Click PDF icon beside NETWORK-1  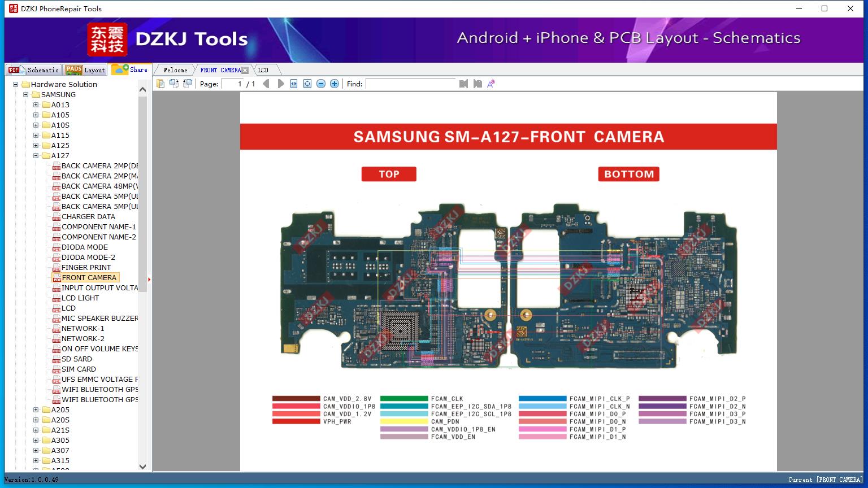pos(57,329)
